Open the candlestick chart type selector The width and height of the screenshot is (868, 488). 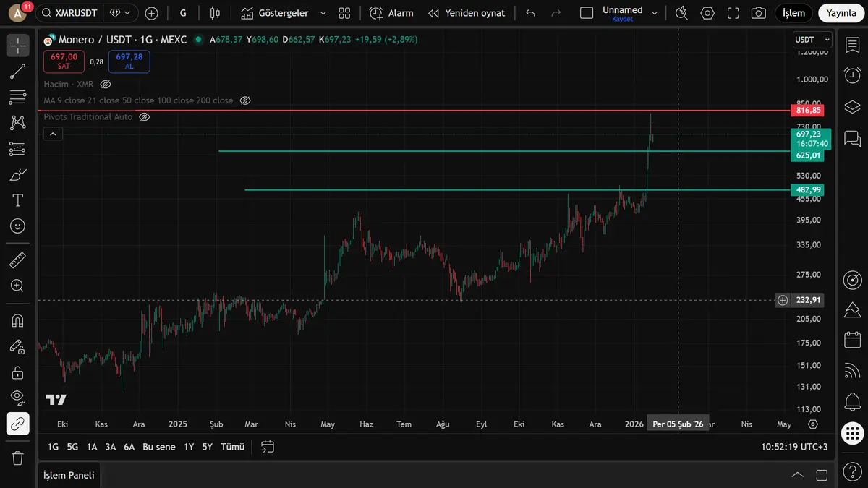point(214,13)
